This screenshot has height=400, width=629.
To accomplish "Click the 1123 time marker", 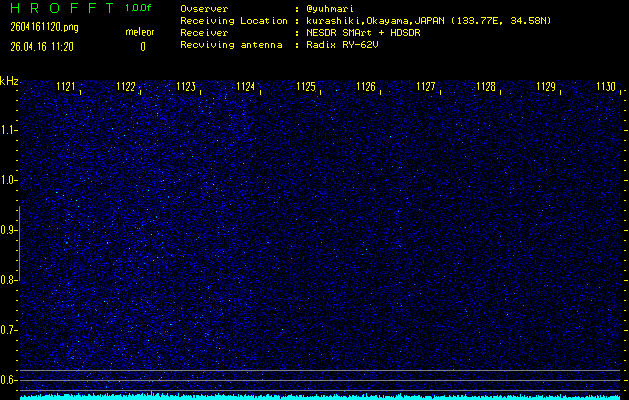I will pos(186,87).
